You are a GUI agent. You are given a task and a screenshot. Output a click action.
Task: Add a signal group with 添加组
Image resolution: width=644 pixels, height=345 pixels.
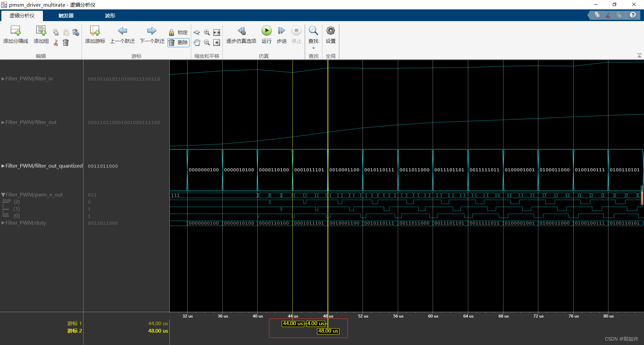tap(41, 34)
